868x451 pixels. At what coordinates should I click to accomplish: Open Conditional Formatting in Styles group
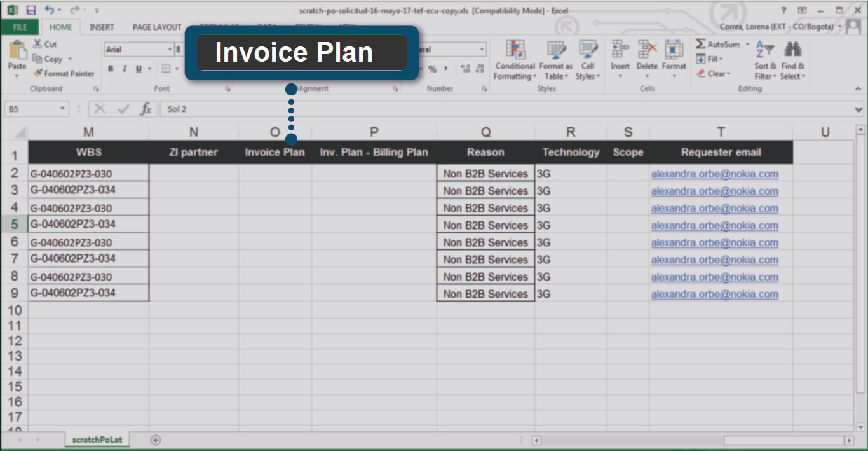515,61
